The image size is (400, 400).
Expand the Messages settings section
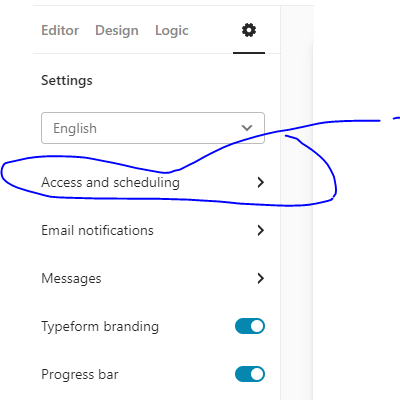[153, 278]
